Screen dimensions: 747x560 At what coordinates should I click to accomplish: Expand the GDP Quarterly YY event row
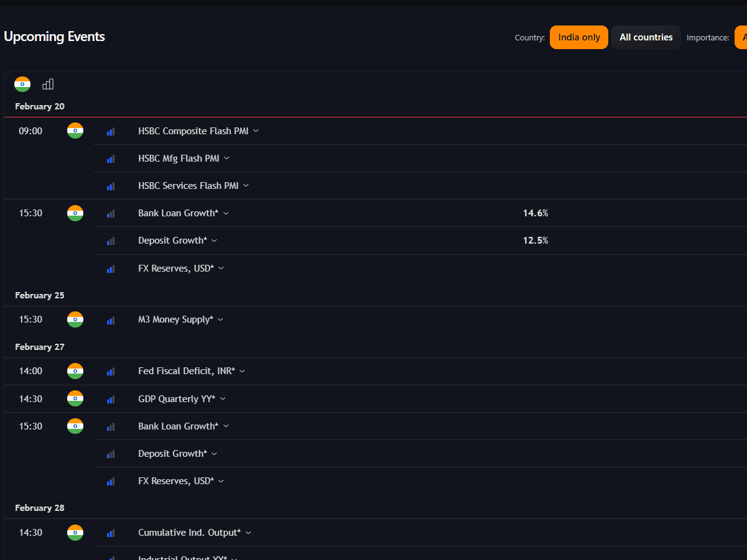(x=223, y=398)
